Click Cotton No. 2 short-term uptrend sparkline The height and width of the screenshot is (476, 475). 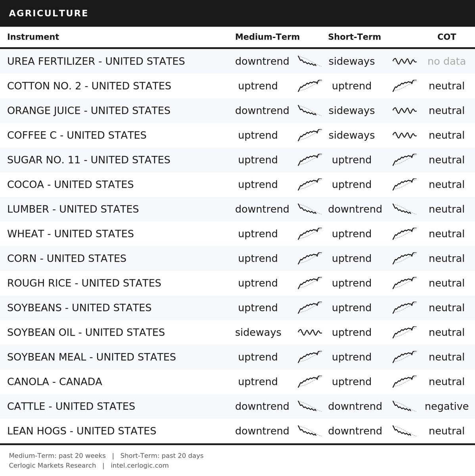click(404, 86)
